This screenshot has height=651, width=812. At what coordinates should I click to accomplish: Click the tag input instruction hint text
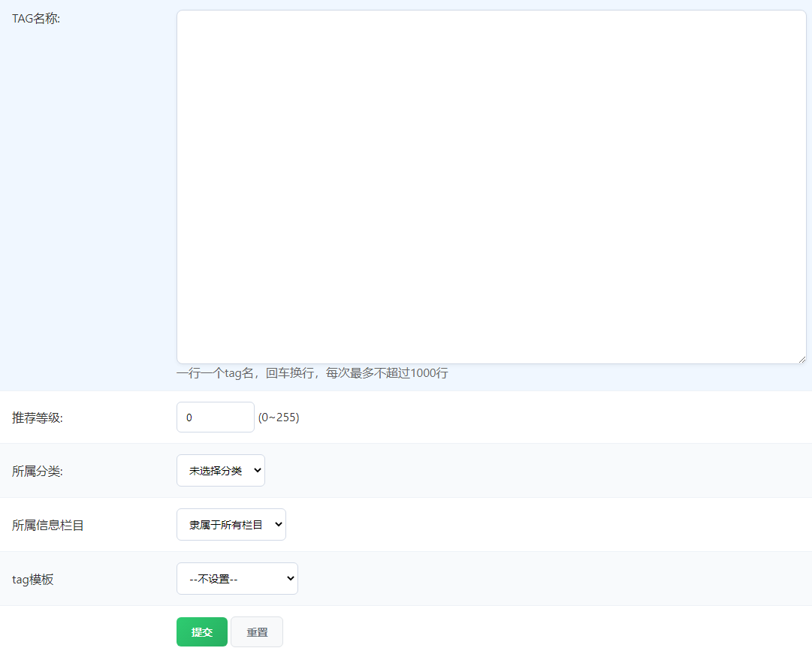[x=312, y=373]
